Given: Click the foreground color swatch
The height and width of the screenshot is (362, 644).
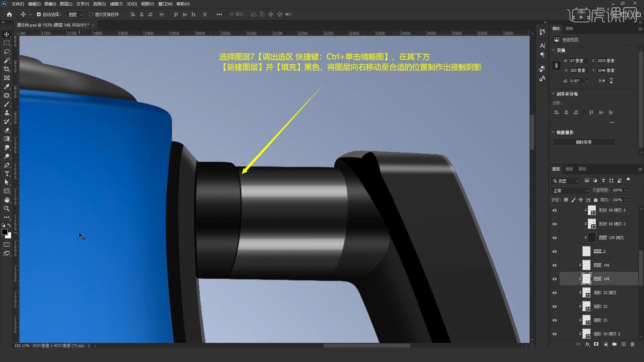Looking at the screenshot, I should [x=5, y=232].
